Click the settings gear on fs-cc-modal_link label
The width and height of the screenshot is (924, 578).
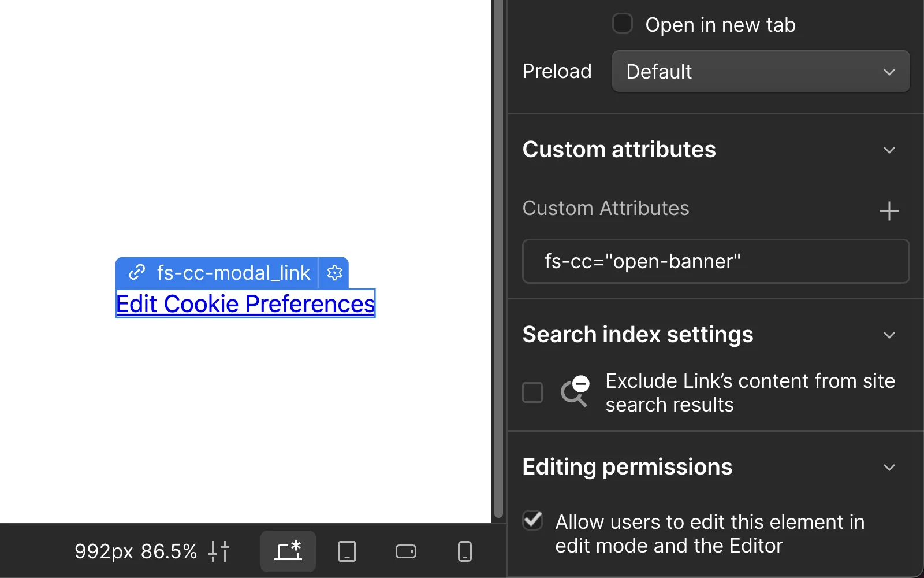(x=334, y=273)
